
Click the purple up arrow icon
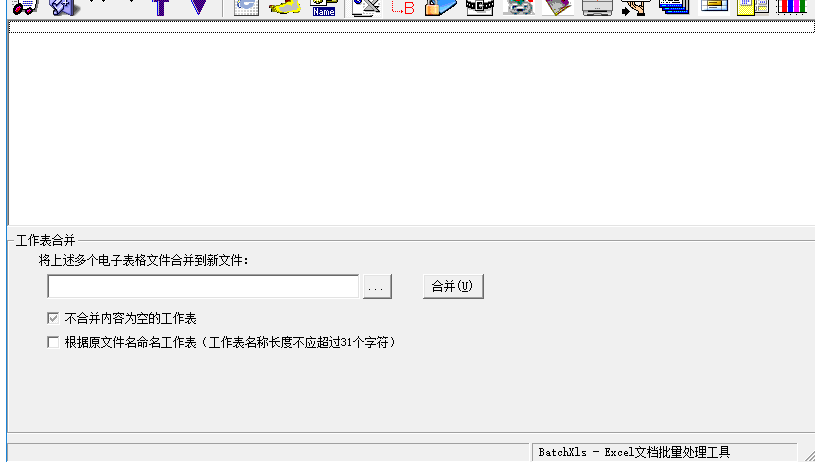(161, 7)
